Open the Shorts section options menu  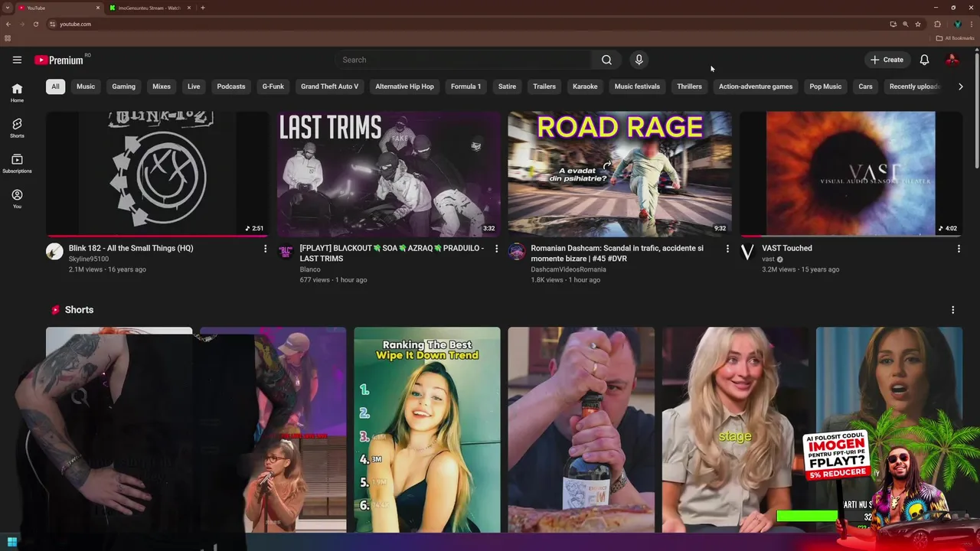(952, 310)
